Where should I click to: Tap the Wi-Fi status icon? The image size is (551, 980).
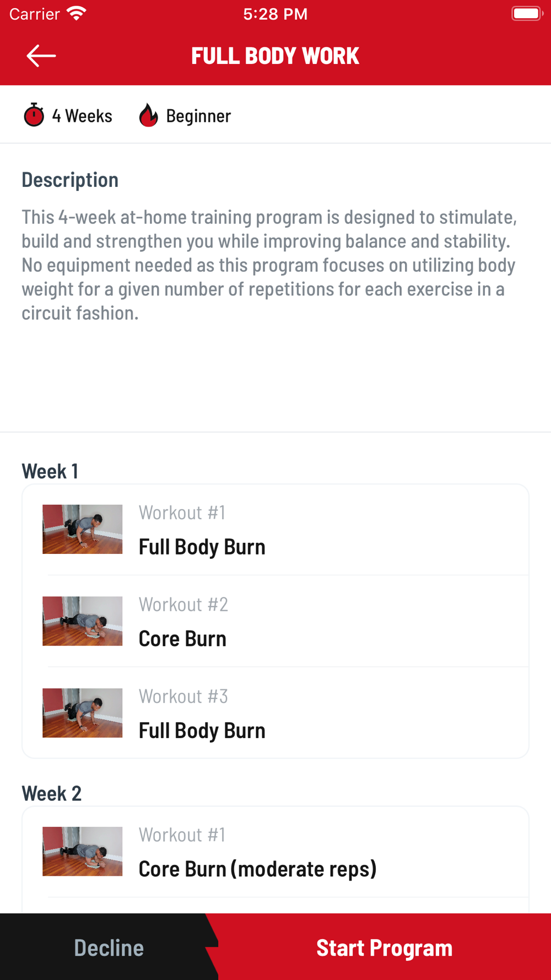click(x=76, y=13)
